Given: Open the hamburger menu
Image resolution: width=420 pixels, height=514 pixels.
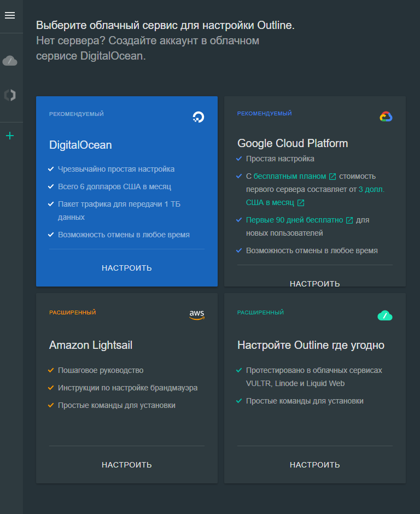Looking at the screenshot, I should coord(10,15).
